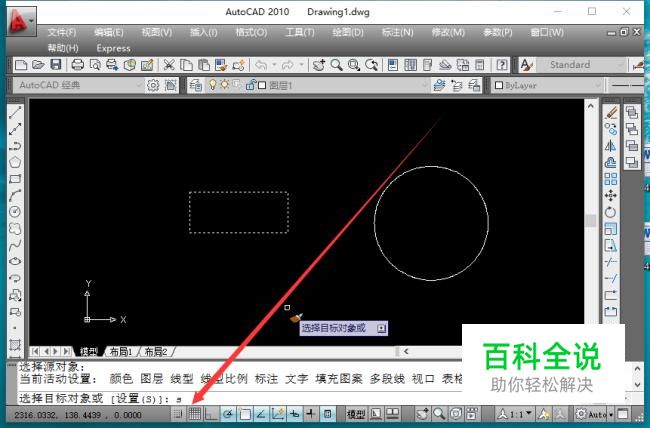Image resolution: width=650 pixels, height=428 pixels.
Task: Open Plot Preview icon
Action: click(x=95, y=65)
